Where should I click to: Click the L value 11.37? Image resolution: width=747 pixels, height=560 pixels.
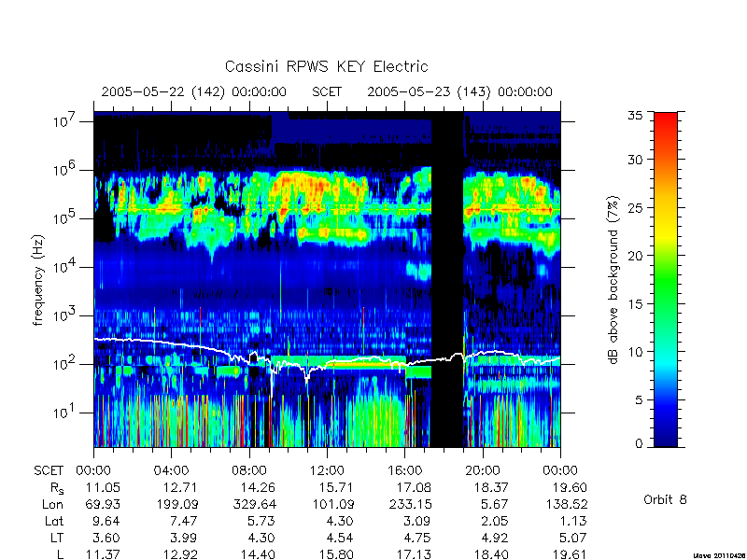103,554
